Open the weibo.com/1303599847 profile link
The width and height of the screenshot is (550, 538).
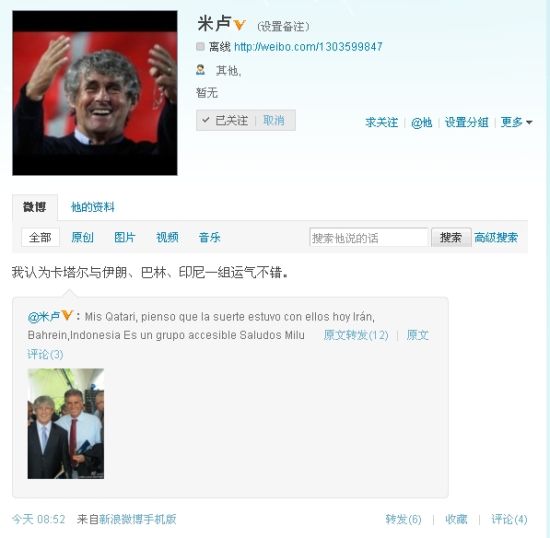click(x=308, y=47)
